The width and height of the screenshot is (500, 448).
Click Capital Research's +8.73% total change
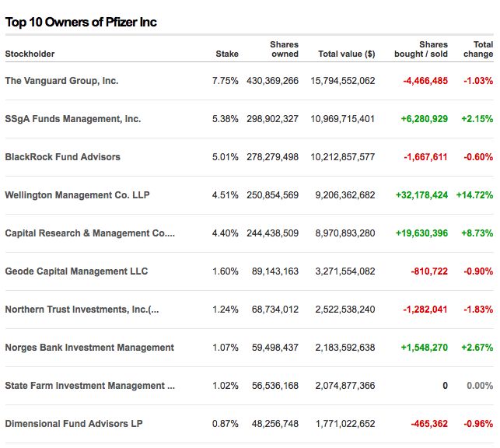pos(477,233)
